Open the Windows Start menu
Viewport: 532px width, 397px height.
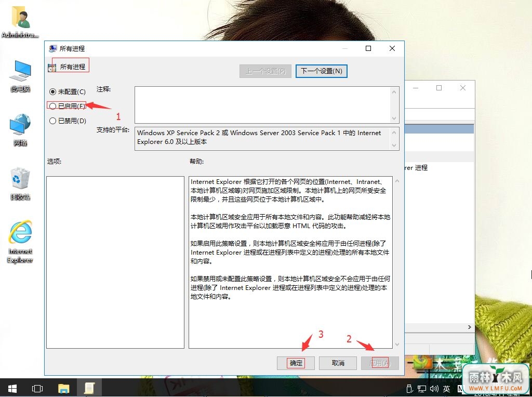tap(12, 388)
